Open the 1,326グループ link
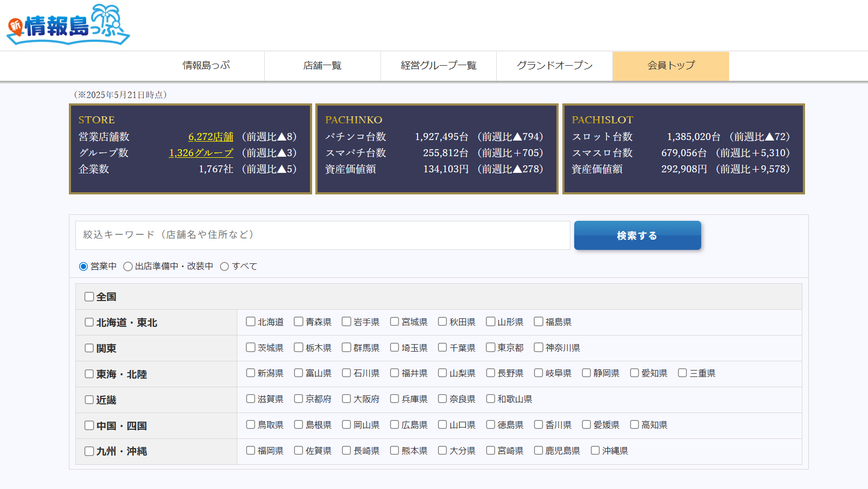 pyautogui.click(x=201, y=153)
